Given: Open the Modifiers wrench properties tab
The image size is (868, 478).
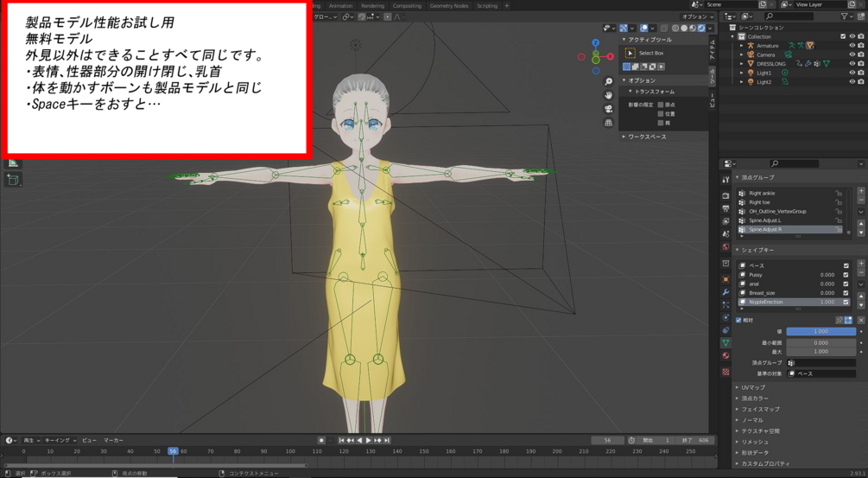Looking at the screenshot, I should (725, 292).
